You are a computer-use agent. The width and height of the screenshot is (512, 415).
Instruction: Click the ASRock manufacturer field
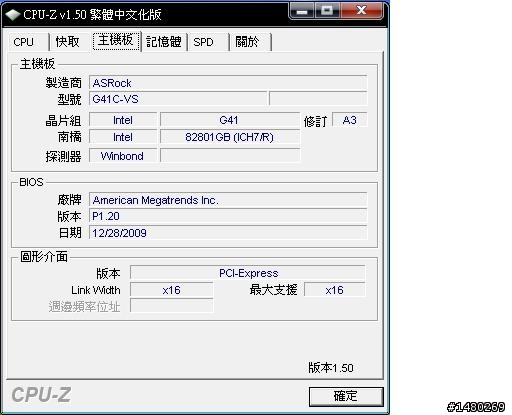tap(228, 83)
